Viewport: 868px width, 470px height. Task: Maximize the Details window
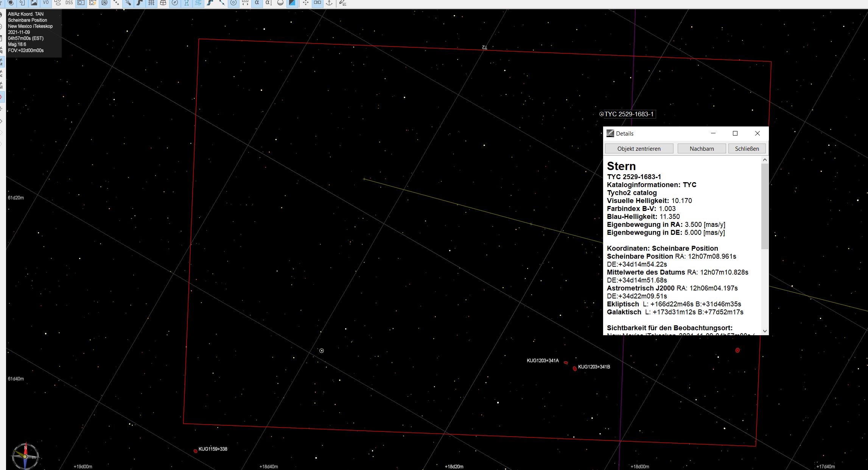[x=735, y=133]
